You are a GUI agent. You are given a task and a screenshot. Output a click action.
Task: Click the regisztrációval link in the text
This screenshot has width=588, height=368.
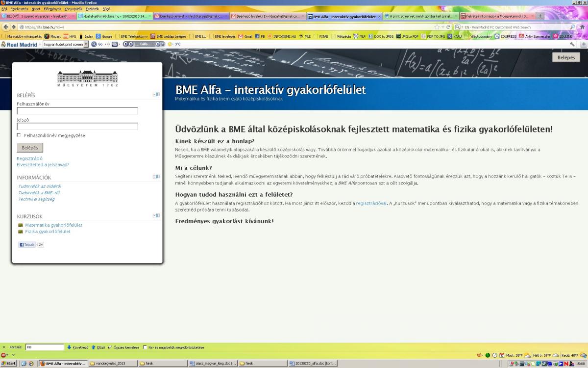click(371, 203)
